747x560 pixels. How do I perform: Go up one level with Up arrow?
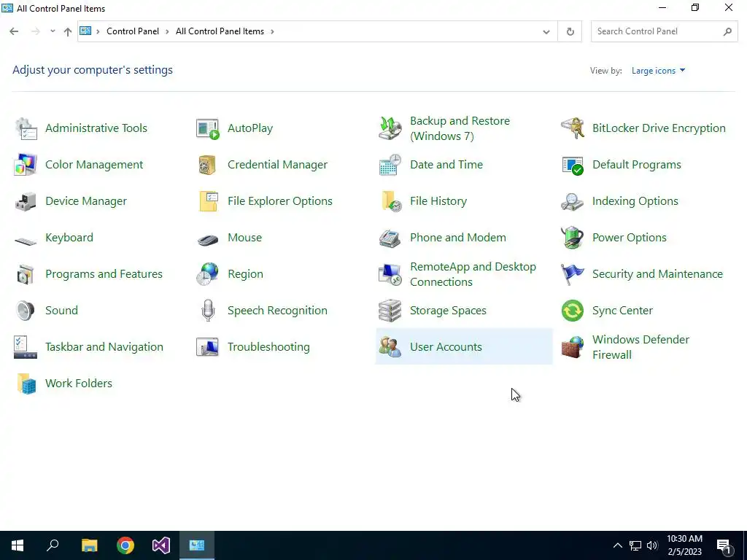68,32
